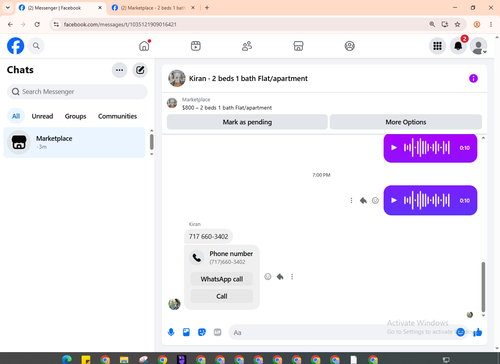The image size is (500, 364).
Task: Open the Marketplace chat row
Action: [x=74, y=142]
